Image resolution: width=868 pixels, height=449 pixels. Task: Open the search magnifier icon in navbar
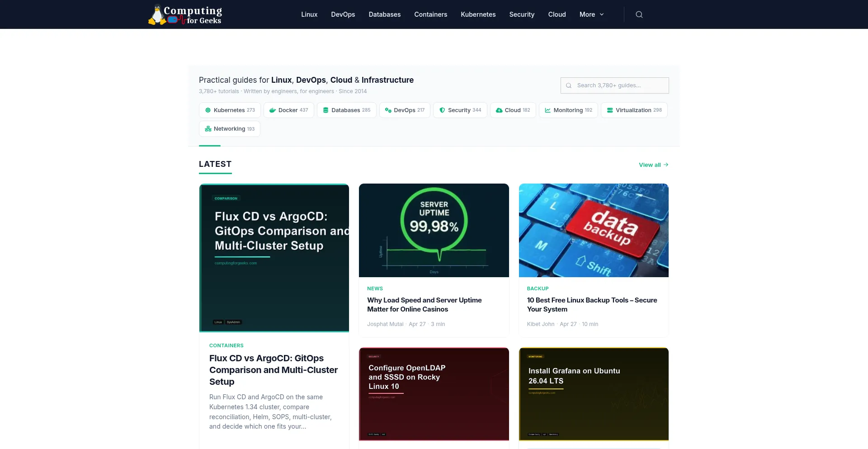639,14
